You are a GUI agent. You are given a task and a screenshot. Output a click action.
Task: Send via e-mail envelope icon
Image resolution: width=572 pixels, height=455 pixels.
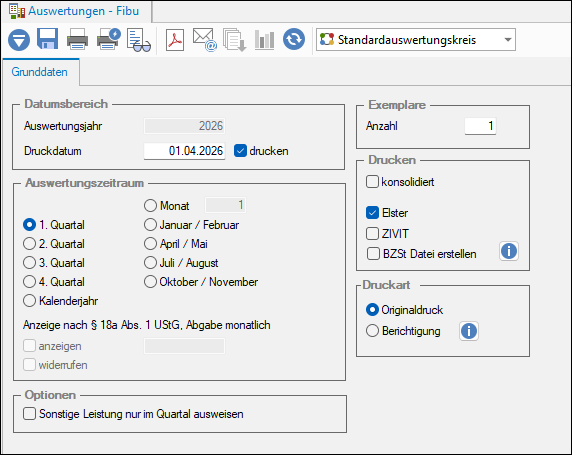tap(205, 39)
